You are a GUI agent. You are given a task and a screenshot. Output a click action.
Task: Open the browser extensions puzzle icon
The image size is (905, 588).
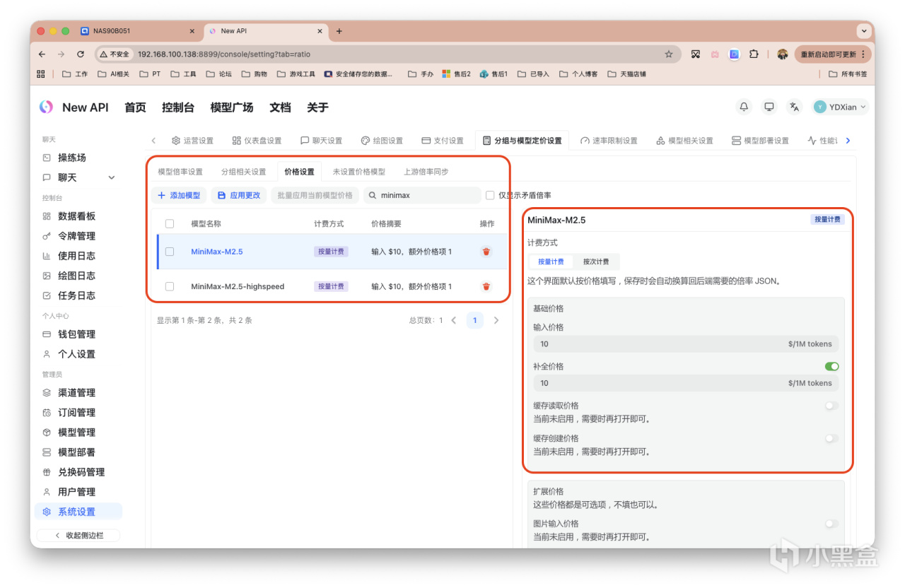pos(754,54)
